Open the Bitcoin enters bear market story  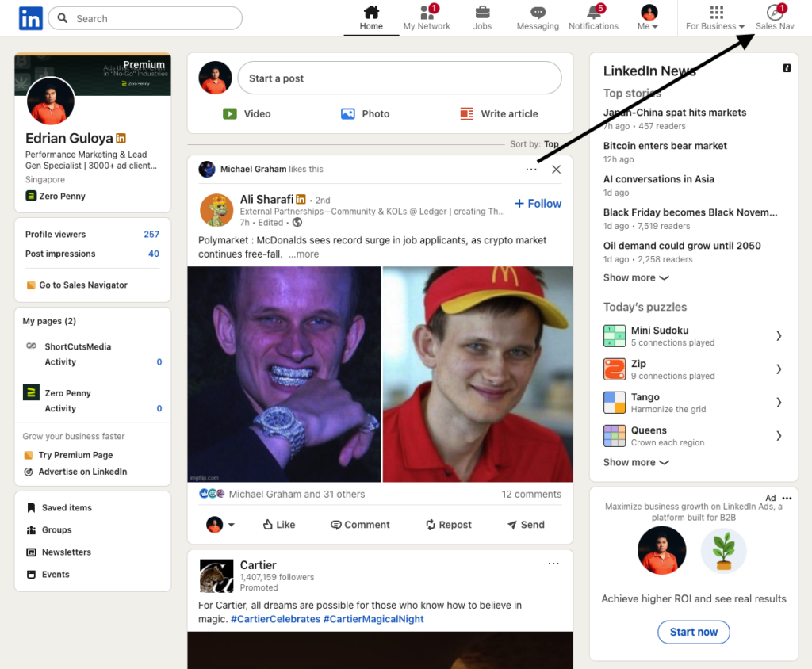click(x=665, y=146)
